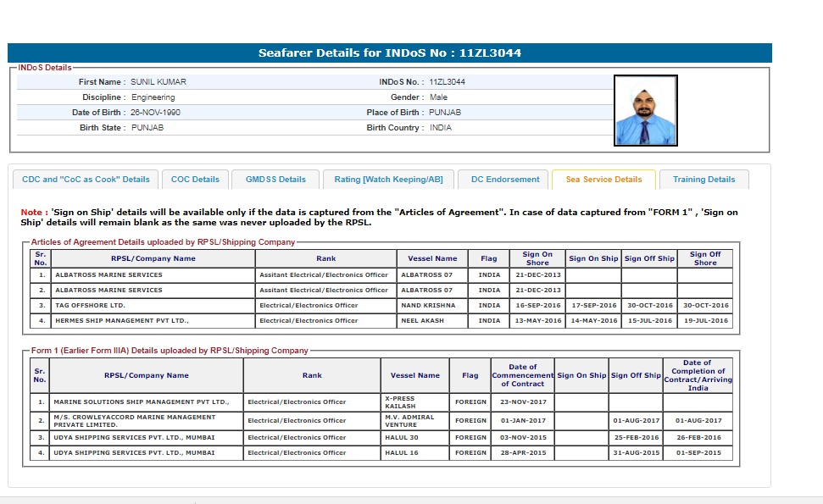Click the M.V. ADMIRAL VENTURE vessel cell
This screenshot has width=823, height=504.
(409, 420)
